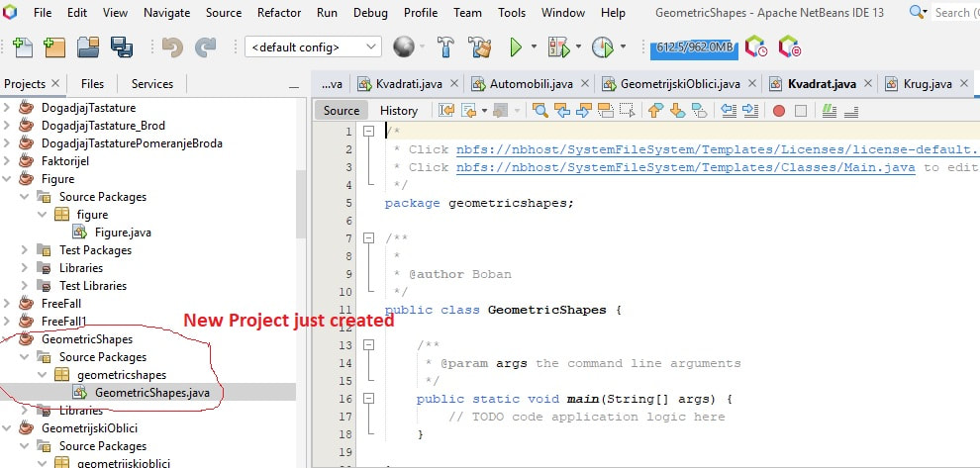Image resolution: width=980 pixels, height=468 pixels.
Task: Open the Refactor menu
Action: click(279, 13)
